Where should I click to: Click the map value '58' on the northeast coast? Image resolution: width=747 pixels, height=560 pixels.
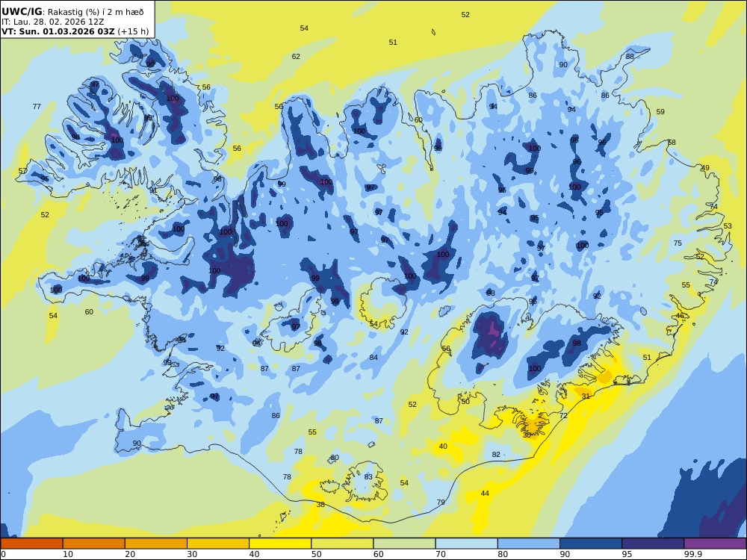(672, 143)
